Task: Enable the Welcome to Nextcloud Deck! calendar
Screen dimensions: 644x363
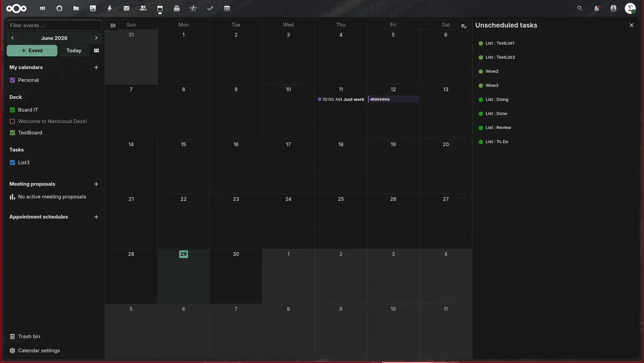Action: 12,121
